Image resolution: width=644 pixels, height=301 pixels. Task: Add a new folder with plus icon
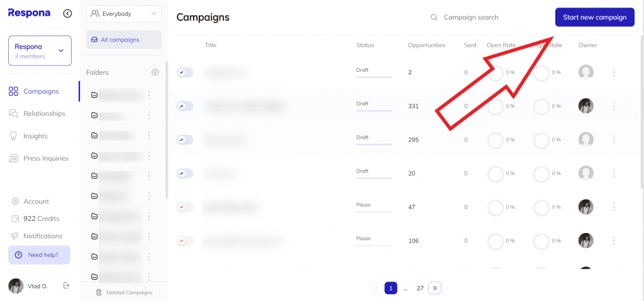tap(155, 72)
